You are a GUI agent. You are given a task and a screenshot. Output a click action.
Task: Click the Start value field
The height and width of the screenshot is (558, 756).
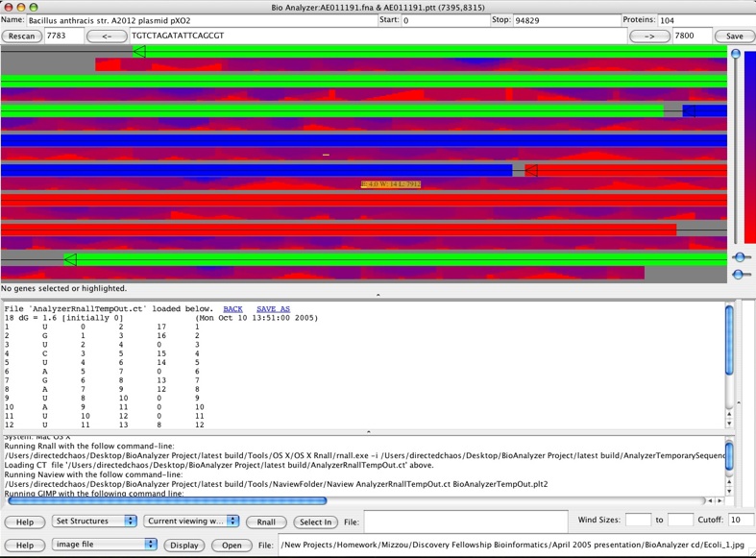(x=445, y=20)
